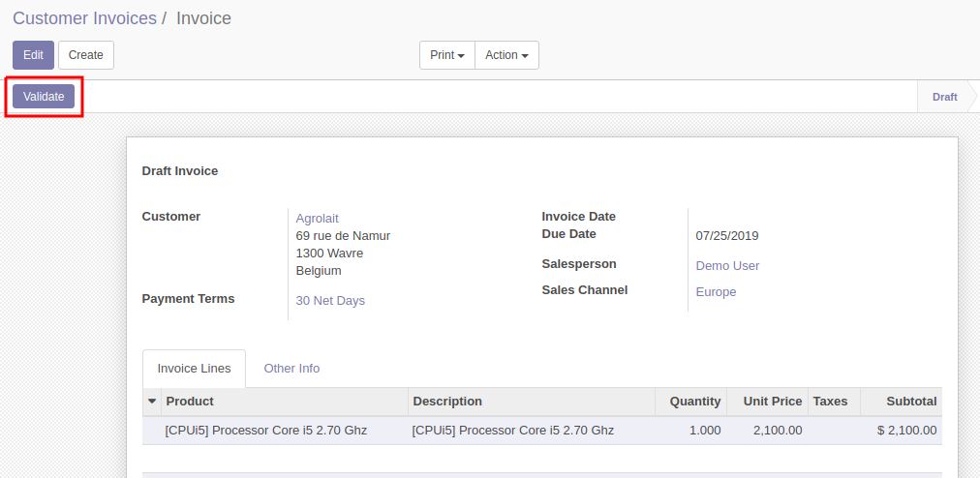Sort by Quantity column header
Viewport: 980px width, 478px height.
coord(690,402)
